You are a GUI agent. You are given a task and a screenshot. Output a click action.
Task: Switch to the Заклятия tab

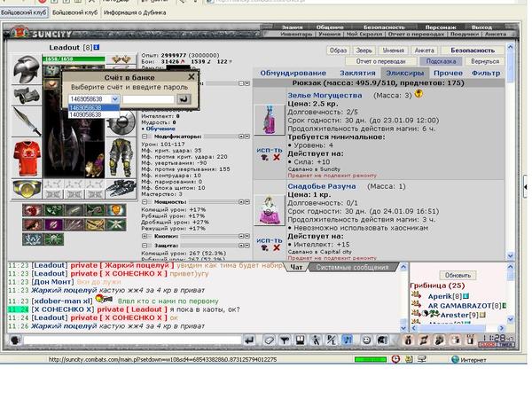click(x=357, y=73)
